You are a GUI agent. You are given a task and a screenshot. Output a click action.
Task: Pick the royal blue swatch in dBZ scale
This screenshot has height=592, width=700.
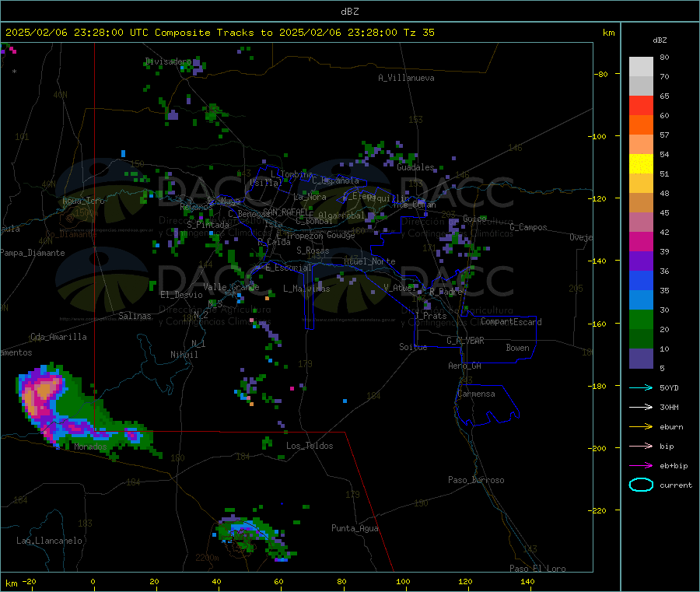pos(641,280)
